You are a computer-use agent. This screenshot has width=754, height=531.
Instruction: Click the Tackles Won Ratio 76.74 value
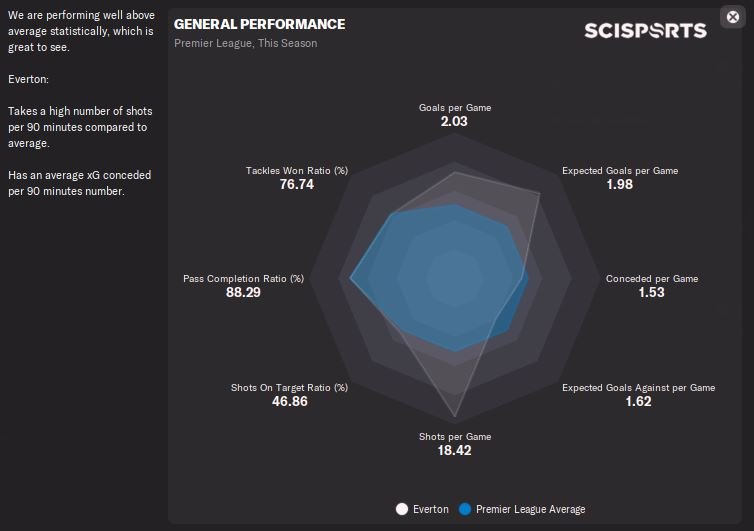tap(297, 184)
